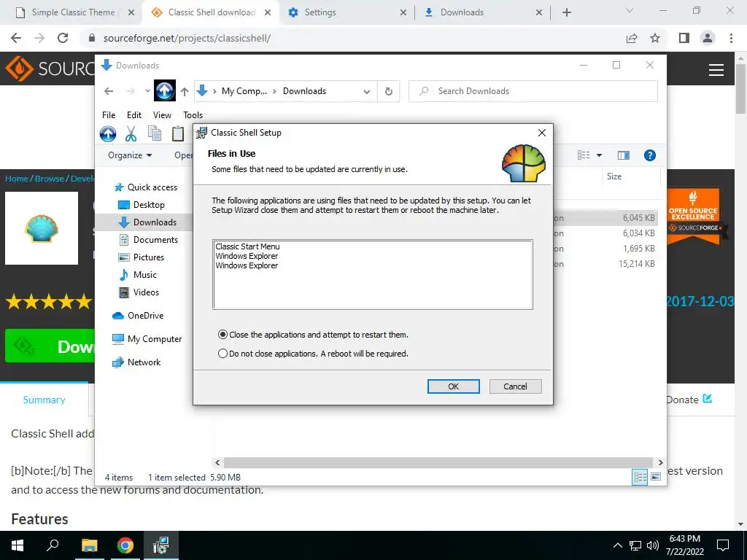The height and width of the screenshot is (560, 747).
Task: Toggle Chrome side panel icon
Action: 684,38
